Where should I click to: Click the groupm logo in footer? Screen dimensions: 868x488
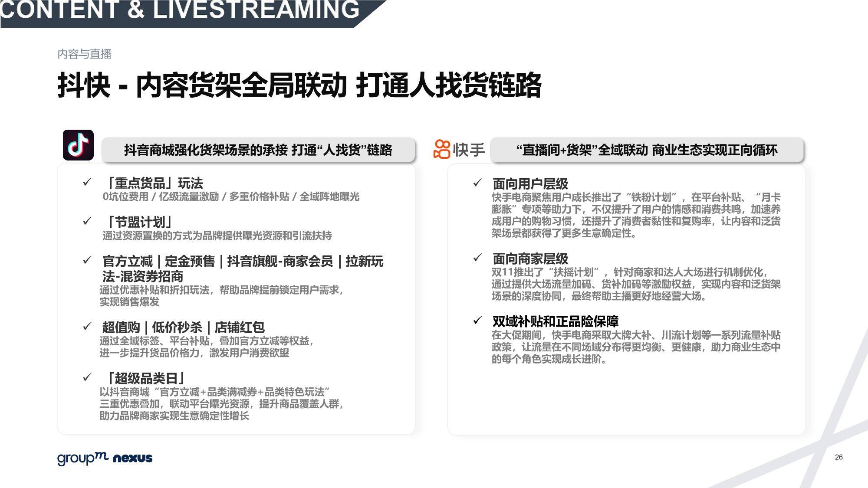pyautogui.click(x=82, y=459)
